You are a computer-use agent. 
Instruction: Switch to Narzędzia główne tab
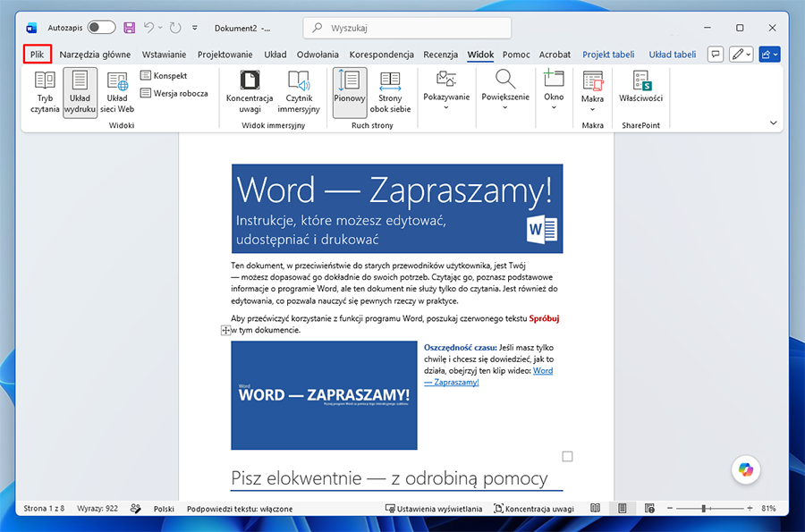(x=95, y=55)
